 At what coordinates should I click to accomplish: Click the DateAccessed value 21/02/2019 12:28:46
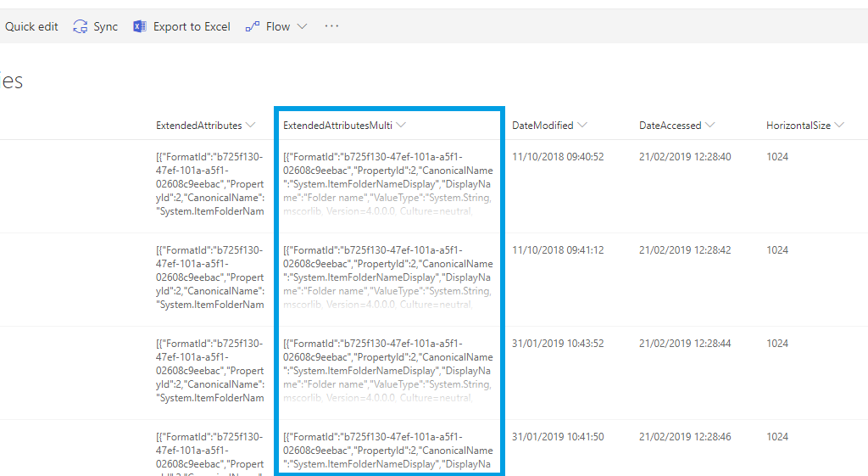[685, 437]
